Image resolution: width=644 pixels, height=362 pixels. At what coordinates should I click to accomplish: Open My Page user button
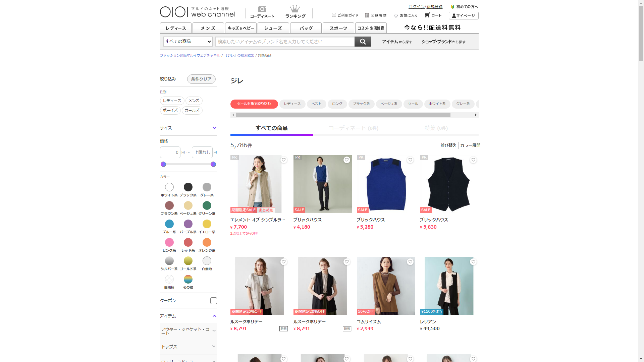(463, 16)
